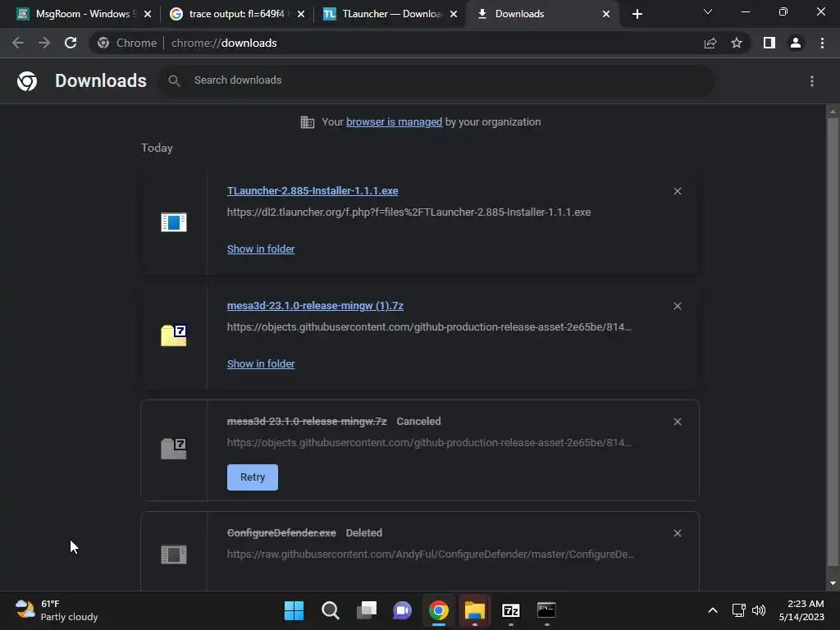The height and width of the screenshot is (630, 840).
Task: Click the ConfigureDefender raw.githubusercontent.com URL
Action: click(x=431, y=555)
